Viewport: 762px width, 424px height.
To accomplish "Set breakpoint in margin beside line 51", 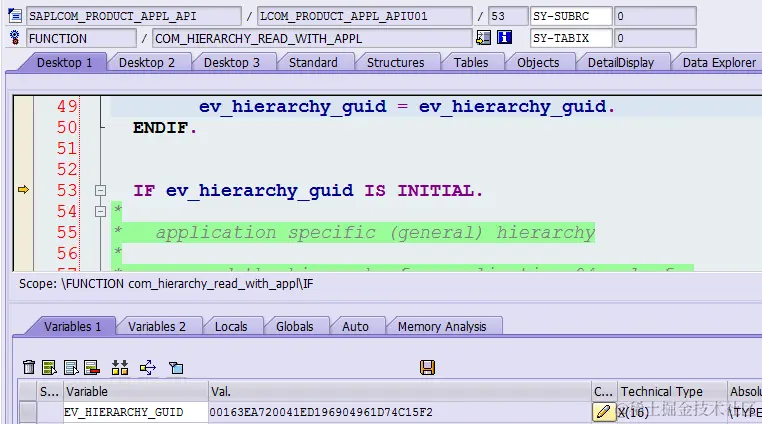I will coord(23,148).
